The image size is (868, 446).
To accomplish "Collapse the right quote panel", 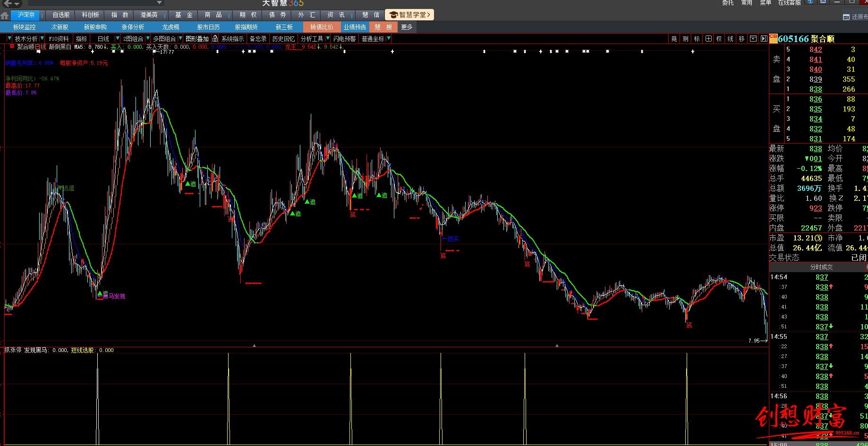I will [x=764, y=39].
